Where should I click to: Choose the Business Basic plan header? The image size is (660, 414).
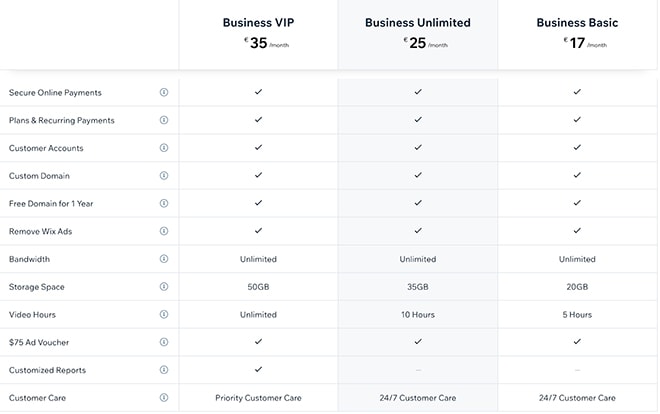[577, 22]
